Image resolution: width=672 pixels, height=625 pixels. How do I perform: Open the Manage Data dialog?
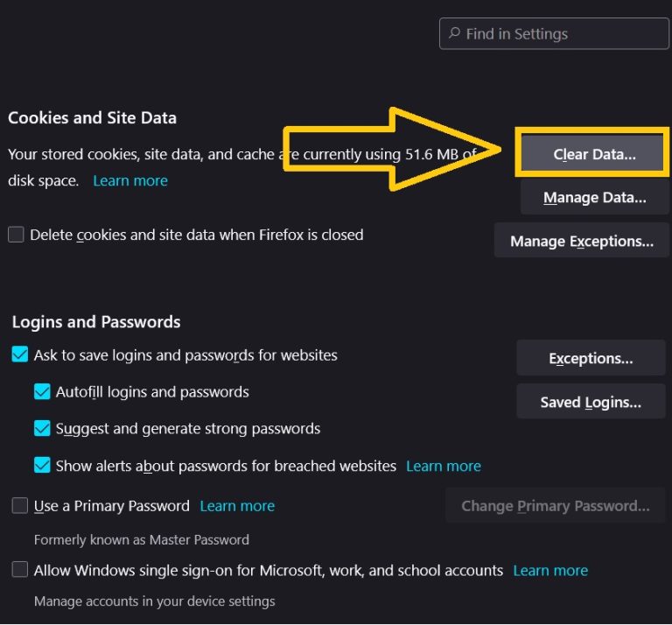tap(594, 197)
